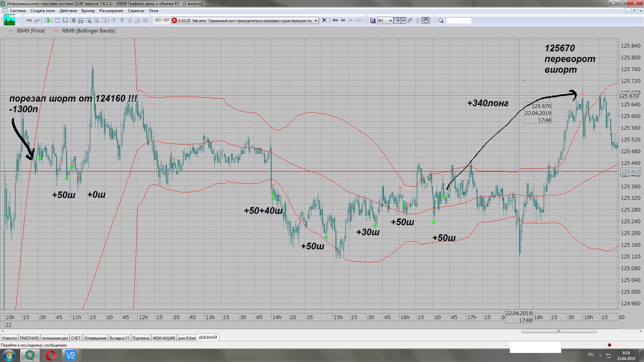This screenshot has height=362, width=644.
Task: Open Windows Start button
Action: point(9,355)
